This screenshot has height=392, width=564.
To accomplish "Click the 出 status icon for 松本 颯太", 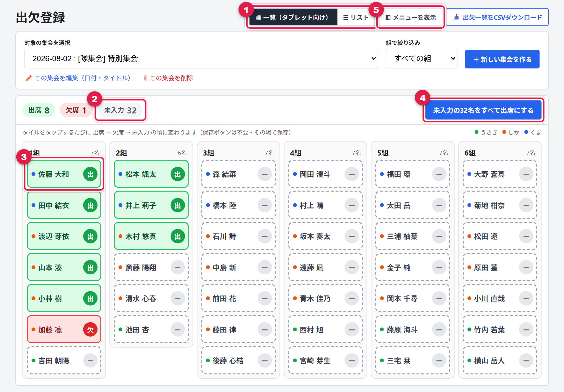I will (178, 174).
